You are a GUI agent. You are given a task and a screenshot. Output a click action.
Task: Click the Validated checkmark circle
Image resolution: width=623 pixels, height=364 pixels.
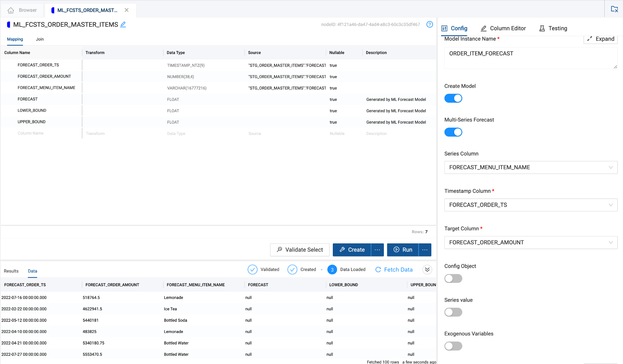(x=252, y=270)
